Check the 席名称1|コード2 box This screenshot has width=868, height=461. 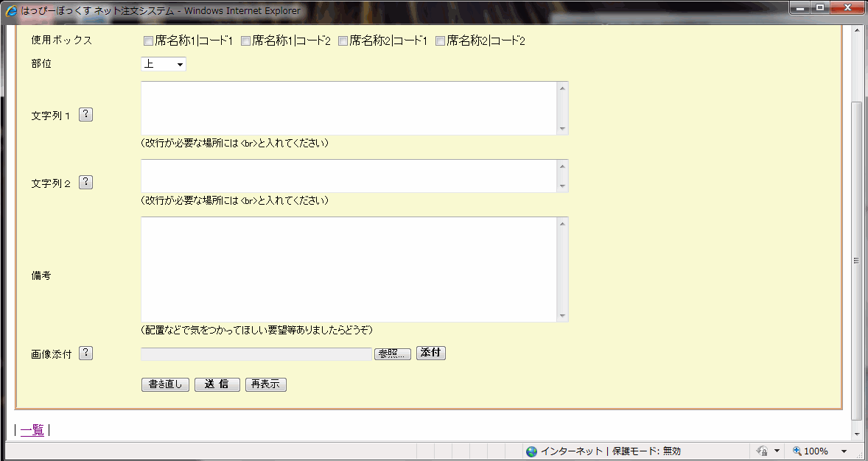[246, 41]
